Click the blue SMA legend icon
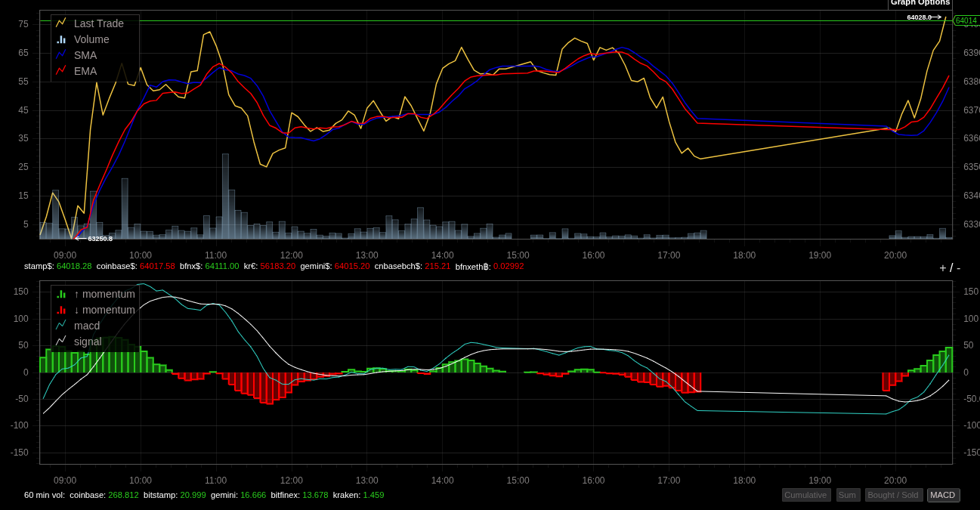 tap(61, 54)
